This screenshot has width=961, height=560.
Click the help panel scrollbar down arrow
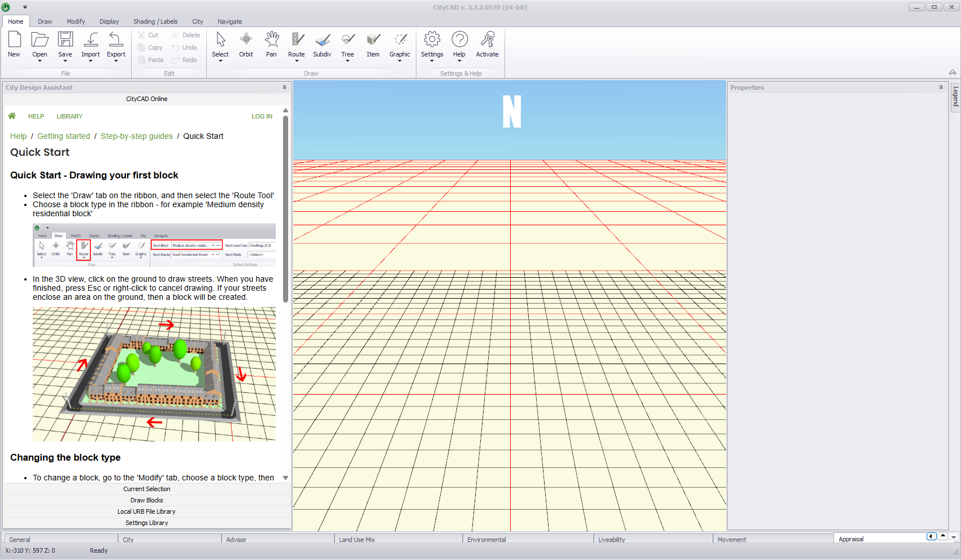coord(286,477)
